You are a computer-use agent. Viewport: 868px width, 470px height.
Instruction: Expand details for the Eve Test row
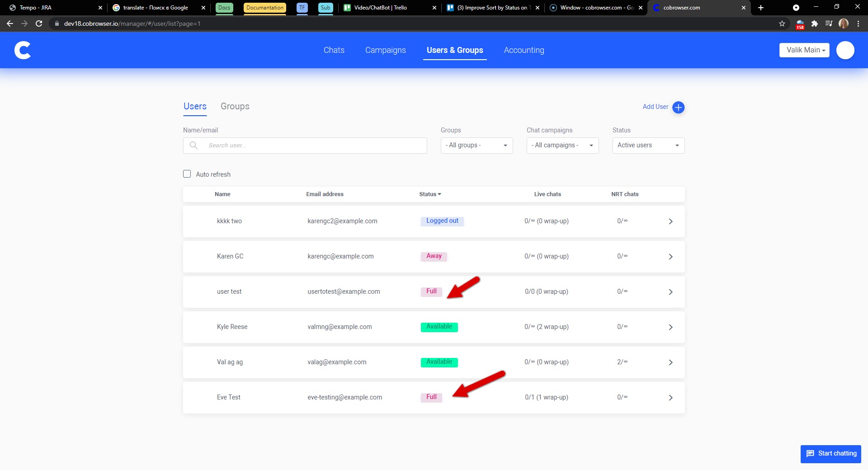[x=670, y=398]
